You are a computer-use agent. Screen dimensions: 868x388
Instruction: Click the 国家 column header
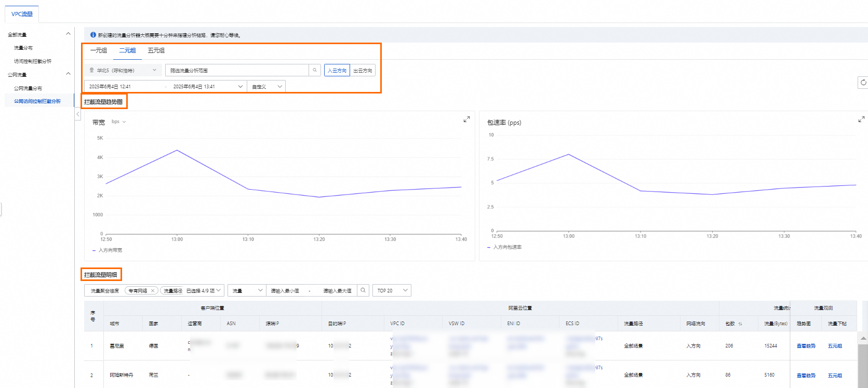pyautogui.click(x=153, y=324)
